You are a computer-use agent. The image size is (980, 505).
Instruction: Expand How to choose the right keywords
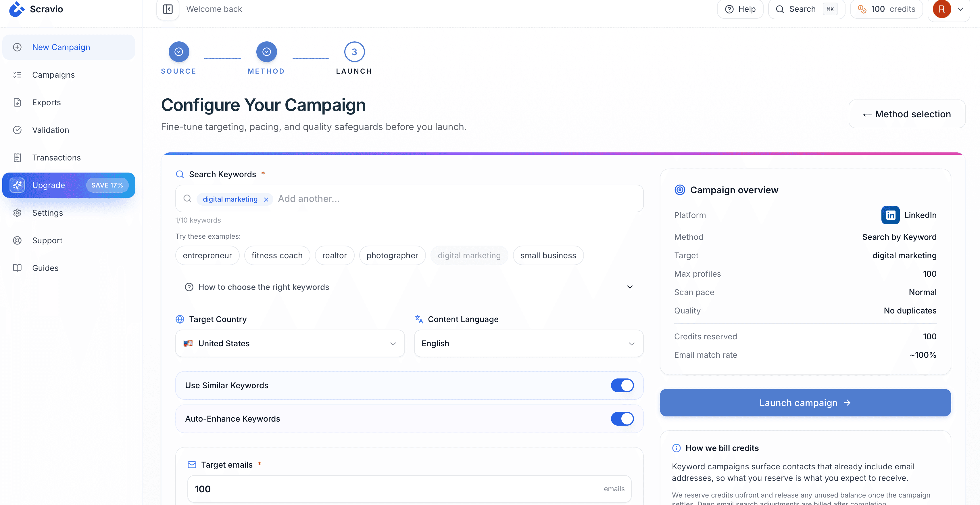point(409,287)
